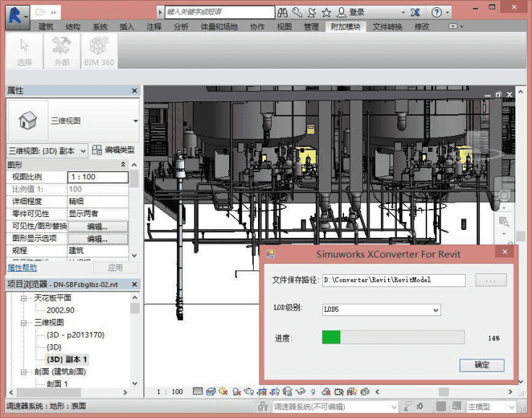Click the help question mark icon
The image size is (532, 418).
(x=437, y=12)
